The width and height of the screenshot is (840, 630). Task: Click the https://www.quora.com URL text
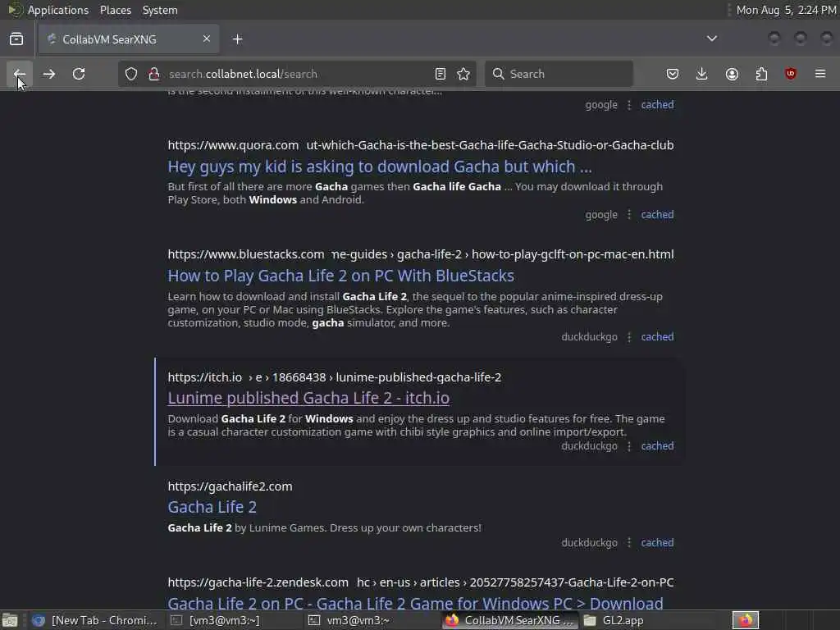point(233,145)
